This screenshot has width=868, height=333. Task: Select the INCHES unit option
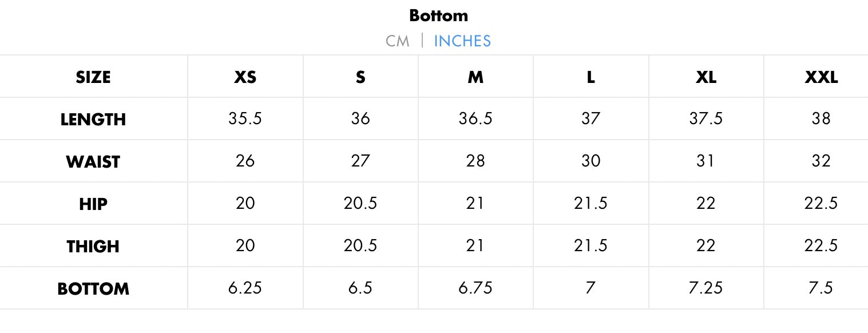(462, 41)
